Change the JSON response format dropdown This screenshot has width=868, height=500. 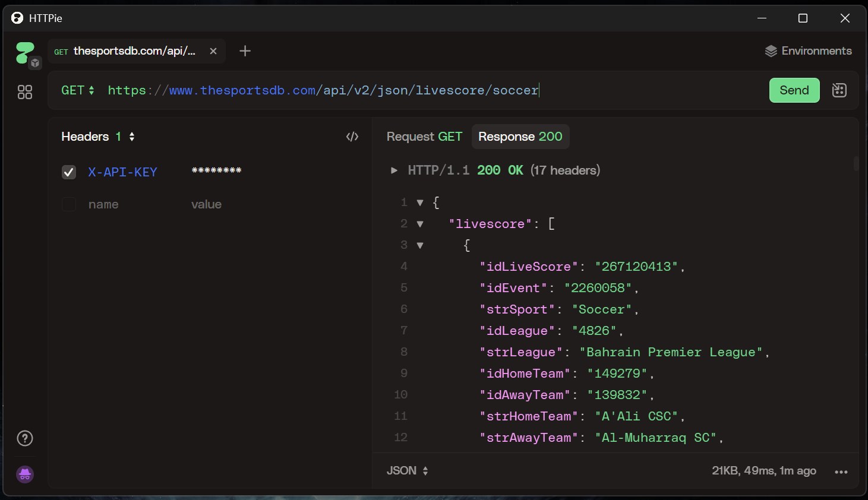click(408, 471)
